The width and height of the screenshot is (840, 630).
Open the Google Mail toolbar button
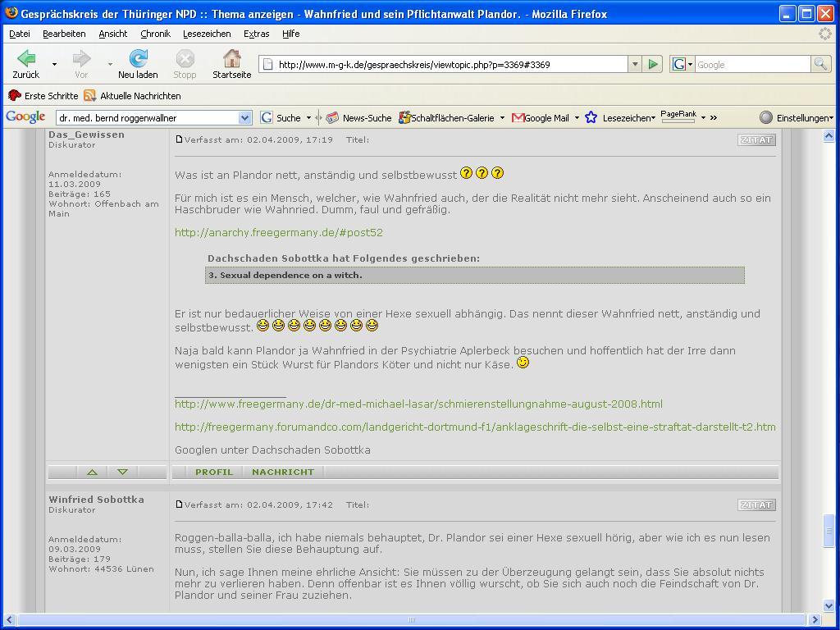540,118
